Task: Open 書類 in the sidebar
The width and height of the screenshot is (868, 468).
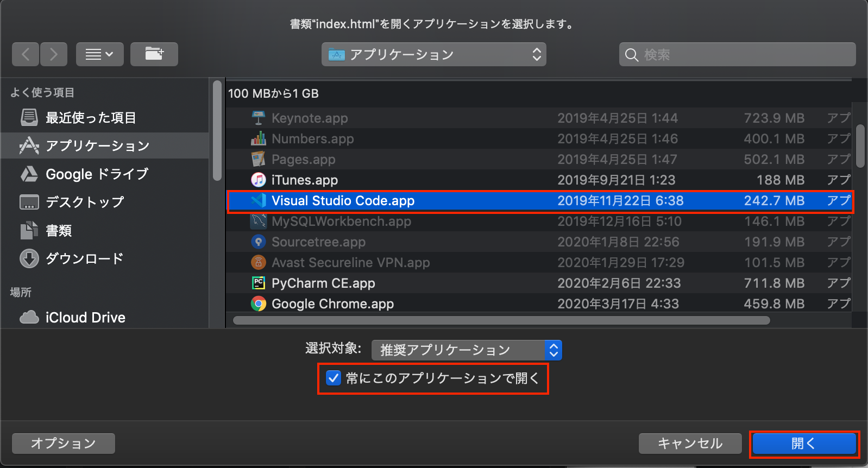Action: click(x=105, y=230)
